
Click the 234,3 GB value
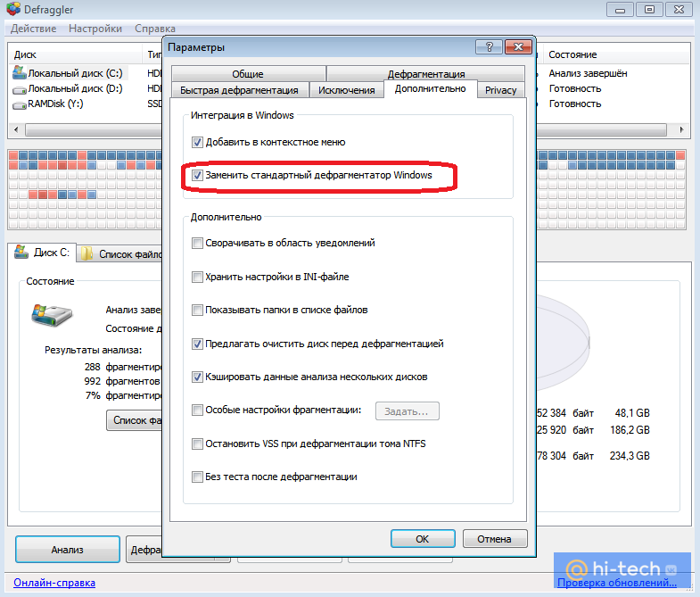[630, 456]
